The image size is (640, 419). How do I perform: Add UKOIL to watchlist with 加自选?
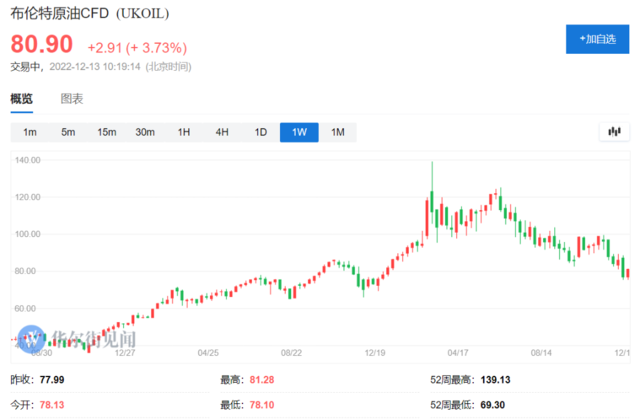tap(591, 40)
